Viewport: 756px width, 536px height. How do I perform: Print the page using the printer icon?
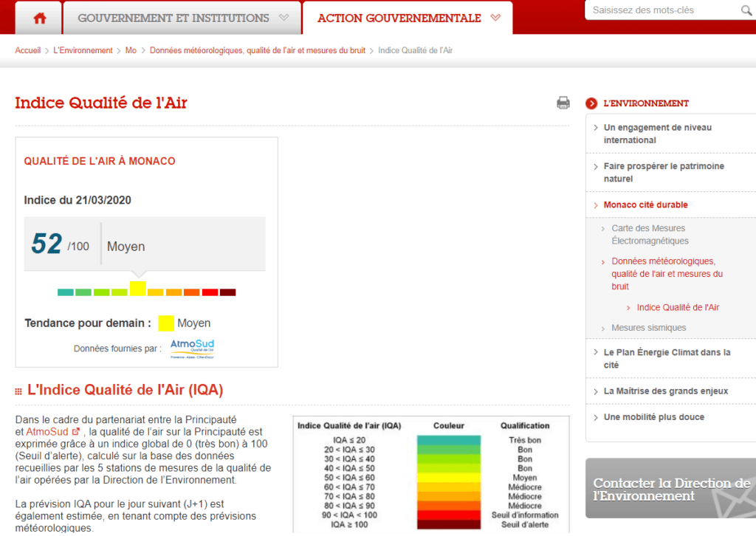563,103
